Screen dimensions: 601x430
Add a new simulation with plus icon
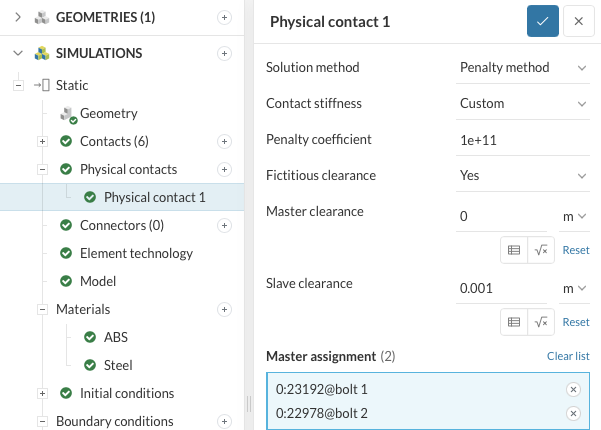pos(224,53)
